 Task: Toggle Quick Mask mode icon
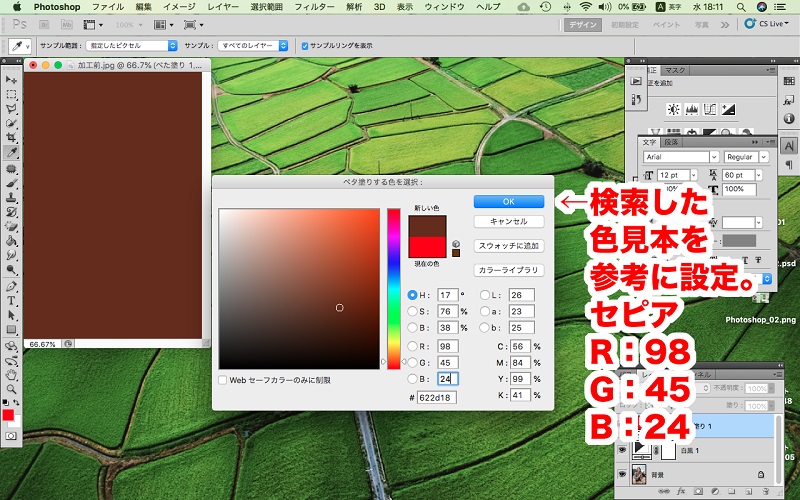[x=11, y=437]
